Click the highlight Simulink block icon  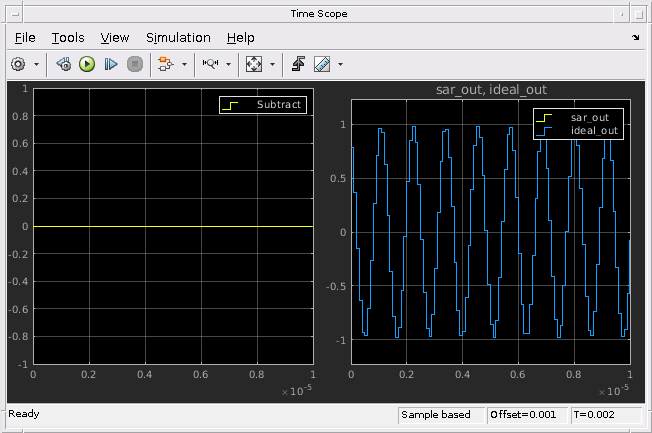coord(165,64)
